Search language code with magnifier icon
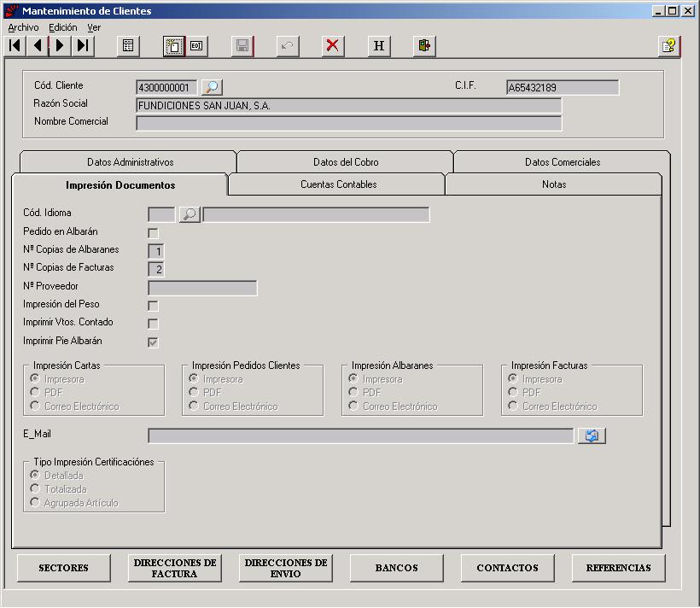Screen dimensions: 700x608 click(x=190, y=214)
